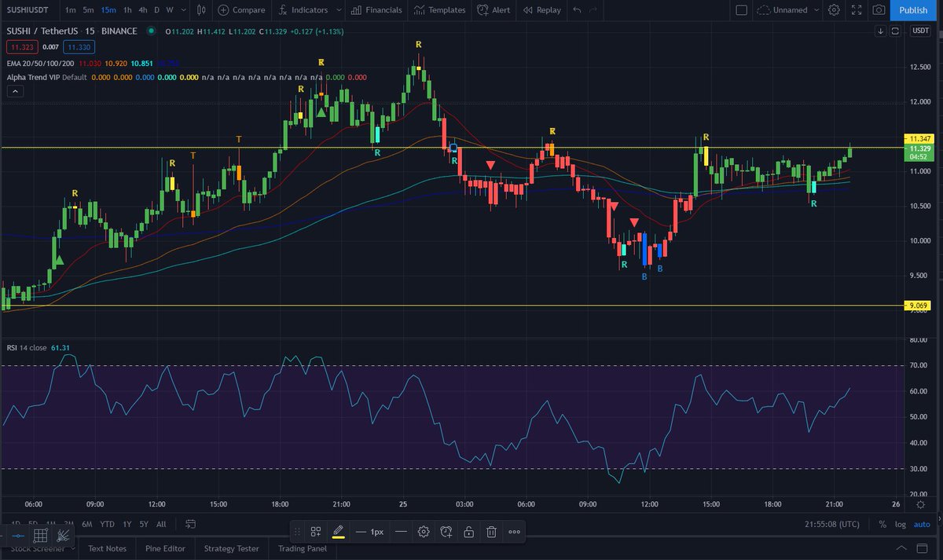Open Indicators fx icon
Viewport: 943px width, 560px height.
click(x=282, y=10)
